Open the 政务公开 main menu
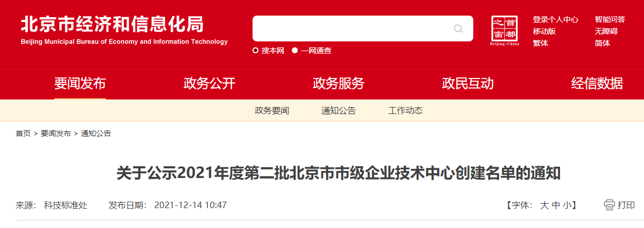Viewport: 644px width, 228px height. click(x=209, y=84)
